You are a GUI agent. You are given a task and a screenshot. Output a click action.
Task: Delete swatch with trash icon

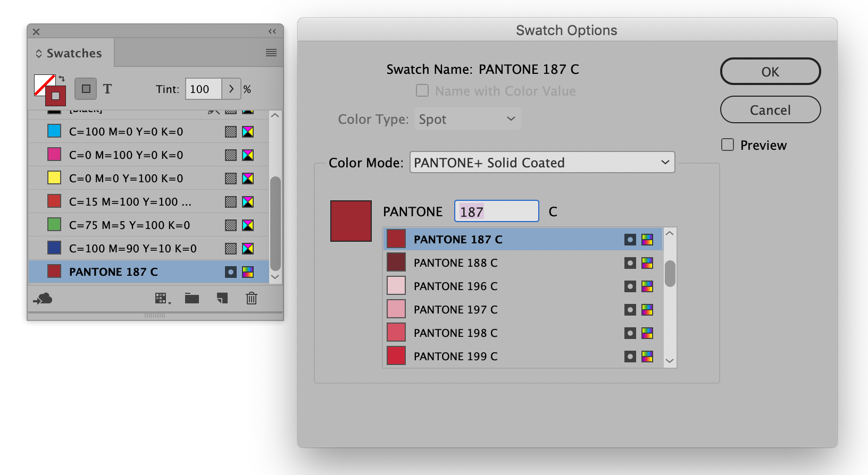pyautogui.click(x=252, y=298)
